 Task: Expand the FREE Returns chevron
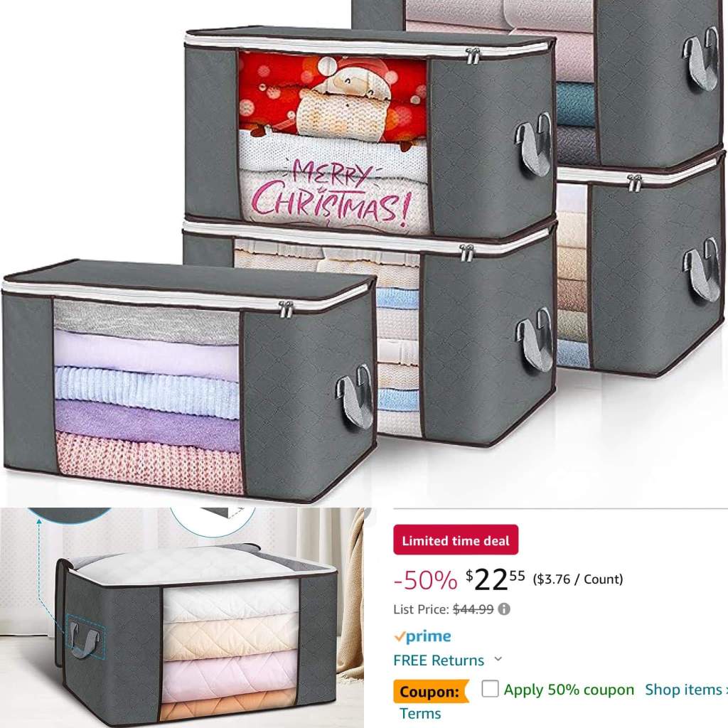tap(498, 659)
